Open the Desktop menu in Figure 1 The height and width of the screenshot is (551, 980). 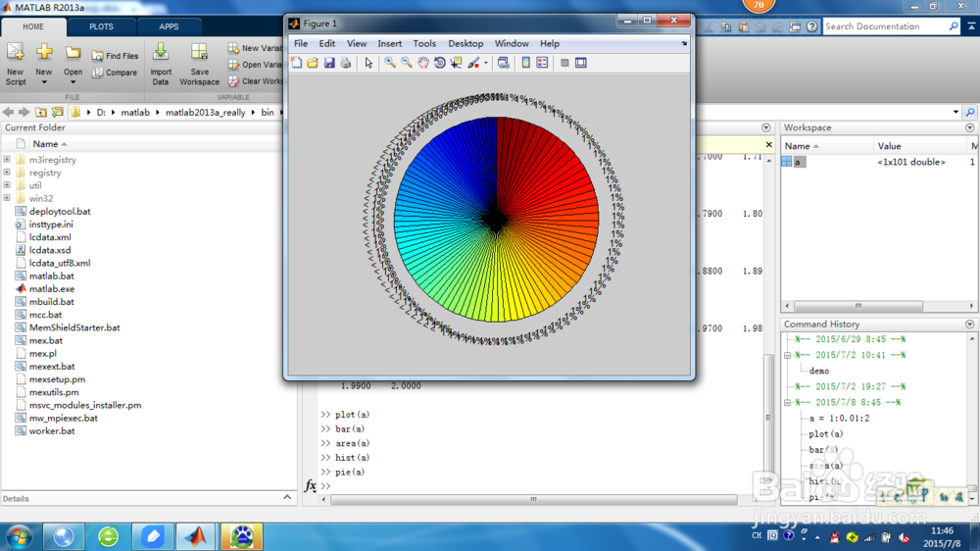coord(465,44)
